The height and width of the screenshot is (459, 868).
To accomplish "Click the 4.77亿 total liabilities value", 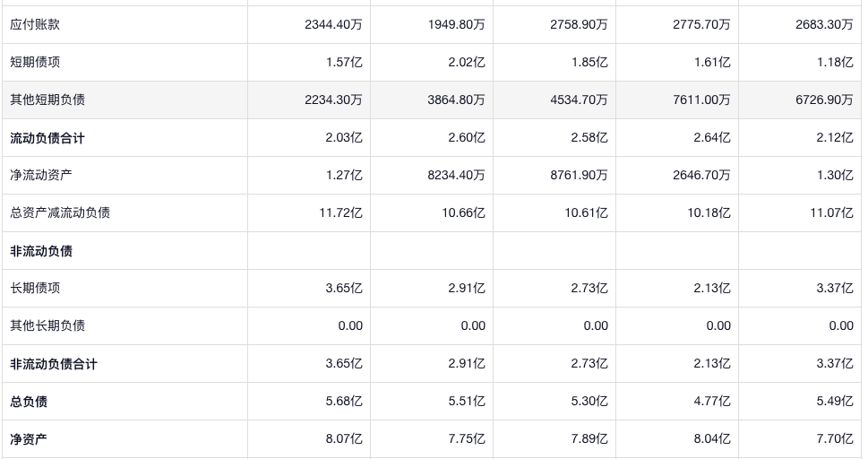I will pos(713,402).
